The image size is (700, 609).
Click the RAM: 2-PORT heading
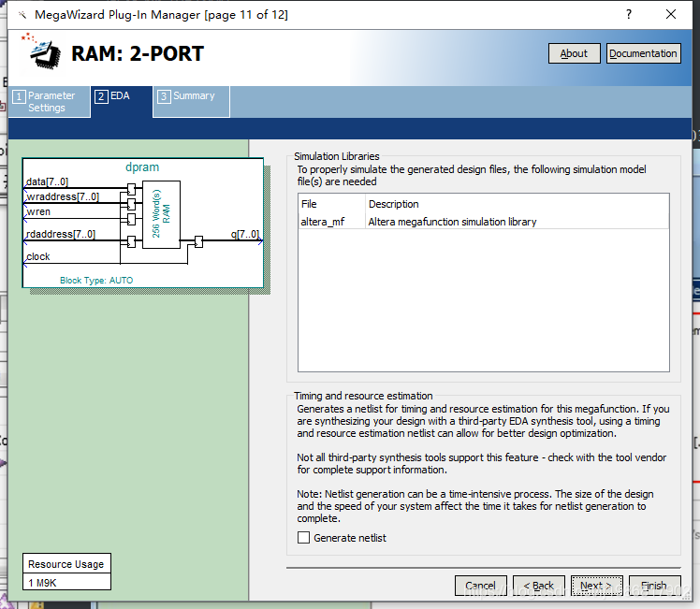coord(138,53)
